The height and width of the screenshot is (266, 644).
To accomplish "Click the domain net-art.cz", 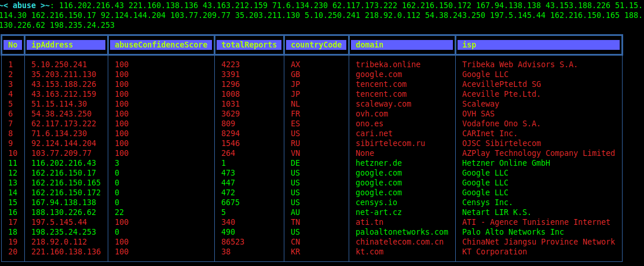I will coord(379,213).
